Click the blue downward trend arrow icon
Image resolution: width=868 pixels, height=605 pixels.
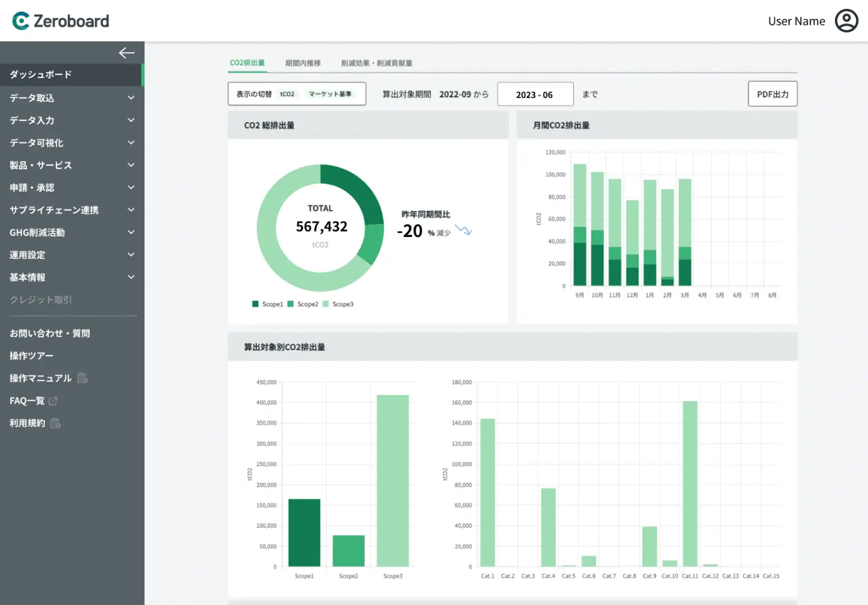(x=463, y=230)
